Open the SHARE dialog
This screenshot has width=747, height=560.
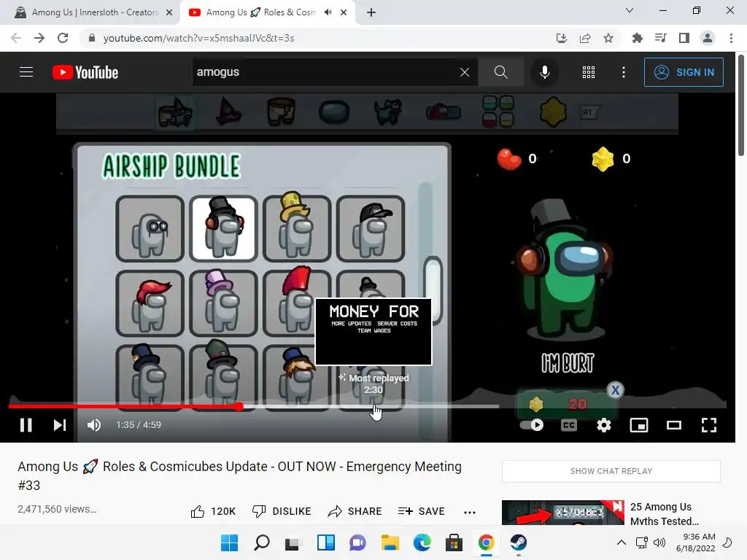(355, 511)
